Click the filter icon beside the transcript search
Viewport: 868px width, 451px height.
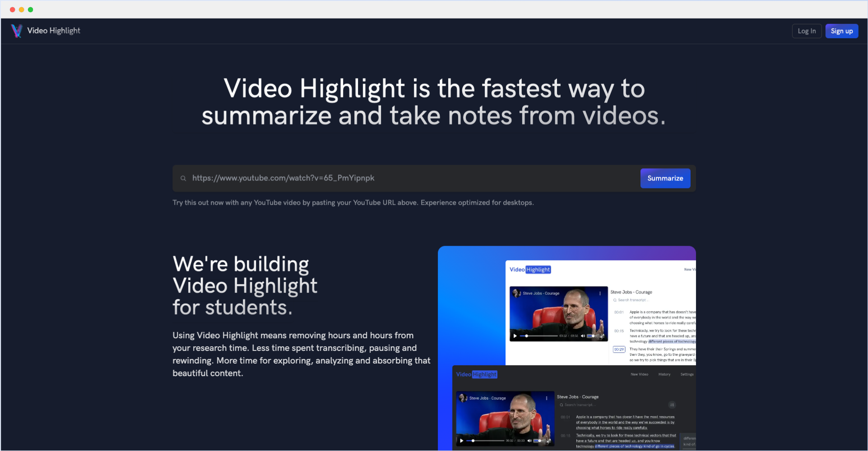click(672, 405)
